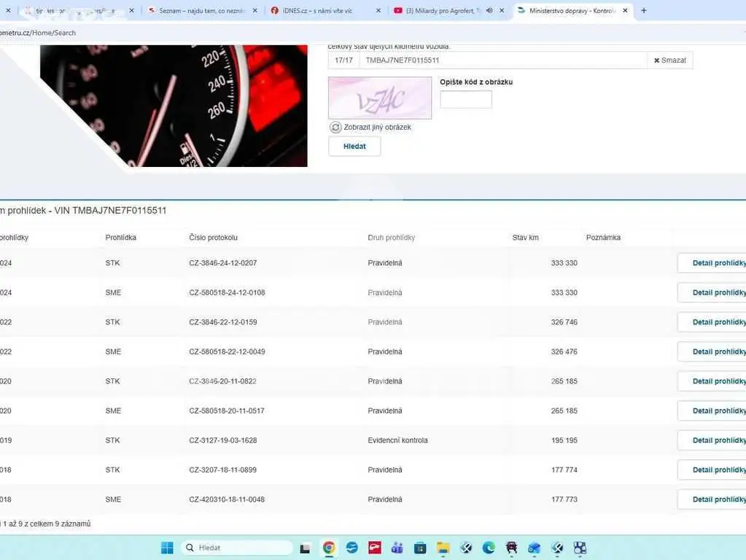Screen dimensions: 746x560
Task: Click the VIN number input field
Action: coord(503,61)
